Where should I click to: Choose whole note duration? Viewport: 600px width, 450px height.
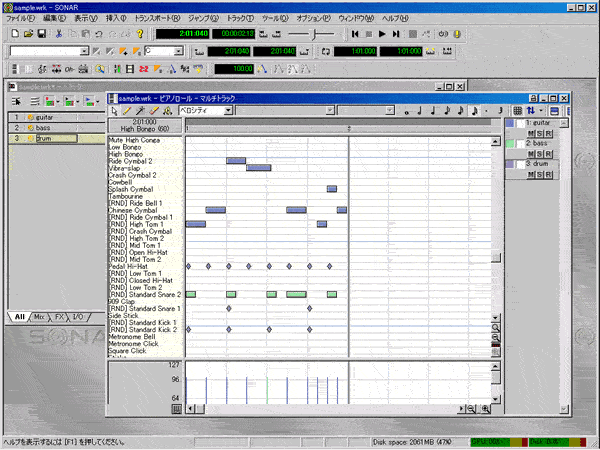(406, 111)
